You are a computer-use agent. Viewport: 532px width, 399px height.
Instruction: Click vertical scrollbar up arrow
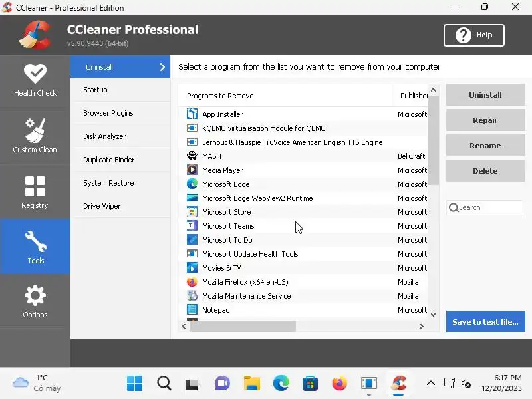(434, 90)
